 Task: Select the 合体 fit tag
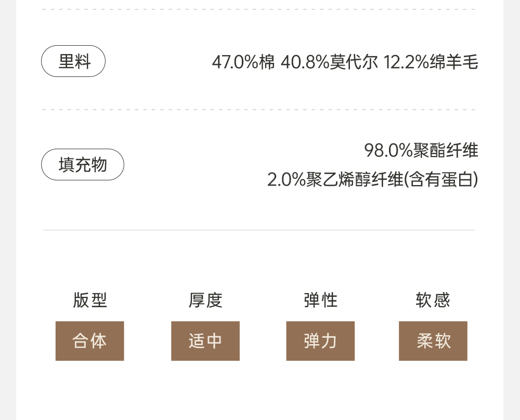[x=89, y=341]
